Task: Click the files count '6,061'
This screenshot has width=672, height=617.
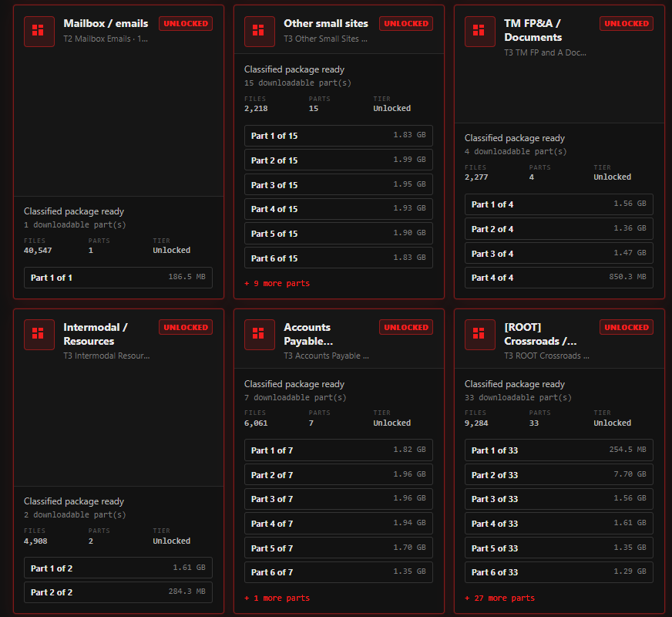Action: 256,423
